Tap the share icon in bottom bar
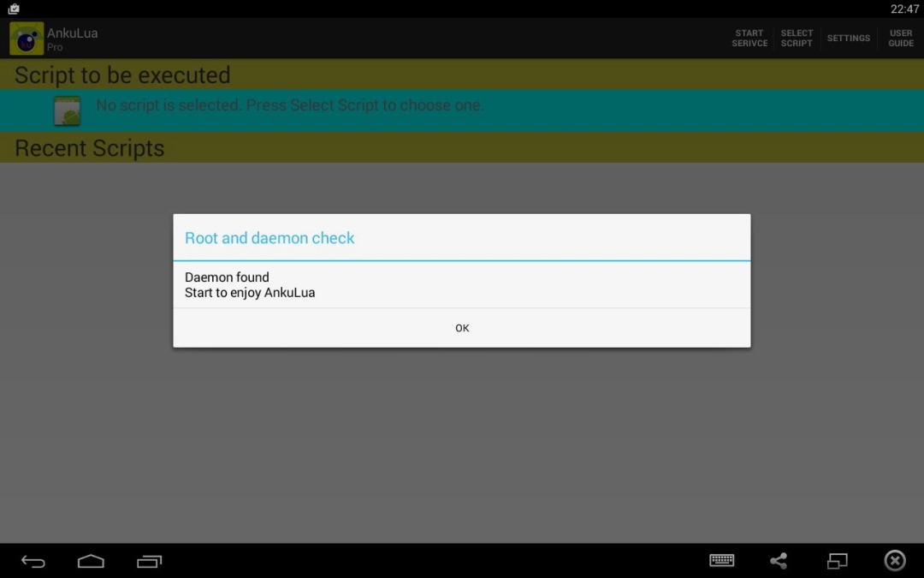Viewport: 924px width, 578px height. point(779,560)
